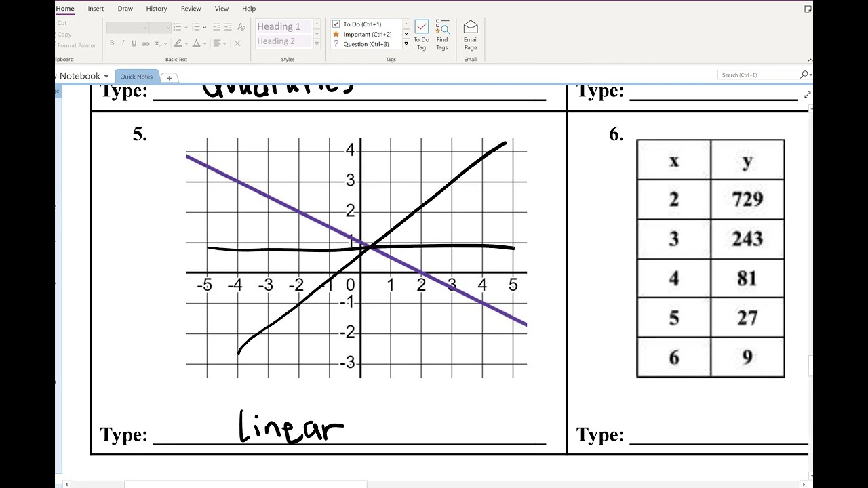Screen dimensions: 868x488
Task: Expand the Styles gallery
Action: 317,44
